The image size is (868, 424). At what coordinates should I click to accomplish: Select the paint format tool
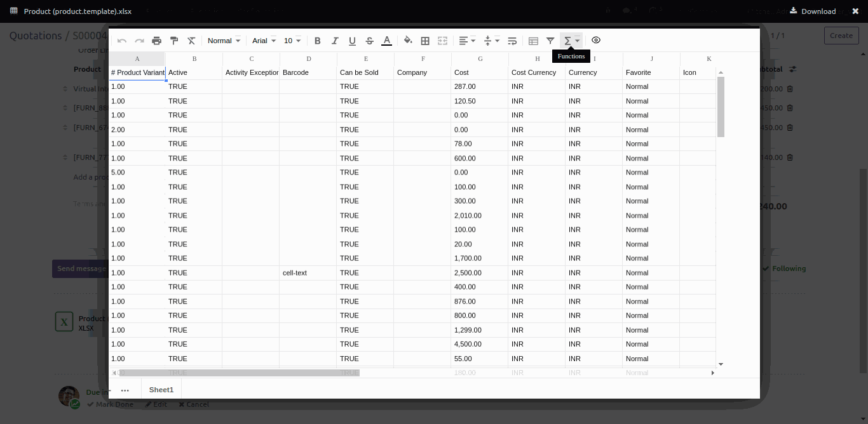point(174,41)
